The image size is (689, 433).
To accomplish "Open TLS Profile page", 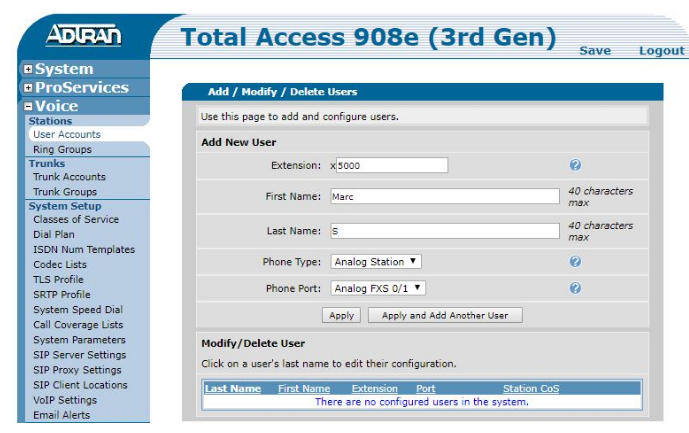I will 58,280.
